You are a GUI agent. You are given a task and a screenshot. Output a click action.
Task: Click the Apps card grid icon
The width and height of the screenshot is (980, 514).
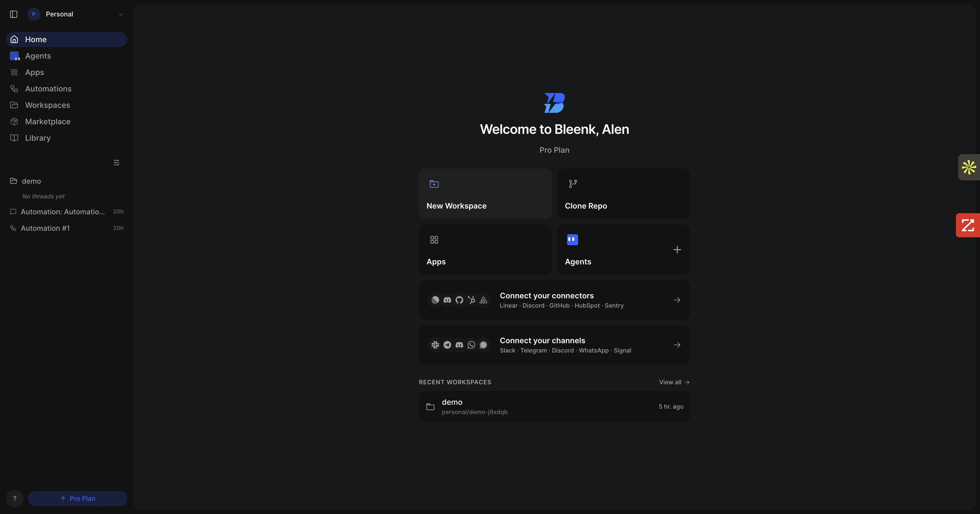pyautogui.click(x=434, y=239)
